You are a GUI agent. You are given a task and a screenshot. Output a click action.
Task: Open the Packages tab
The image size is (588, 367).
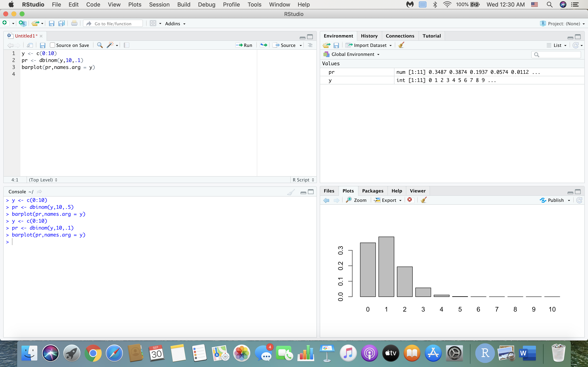tap(372, 191)
